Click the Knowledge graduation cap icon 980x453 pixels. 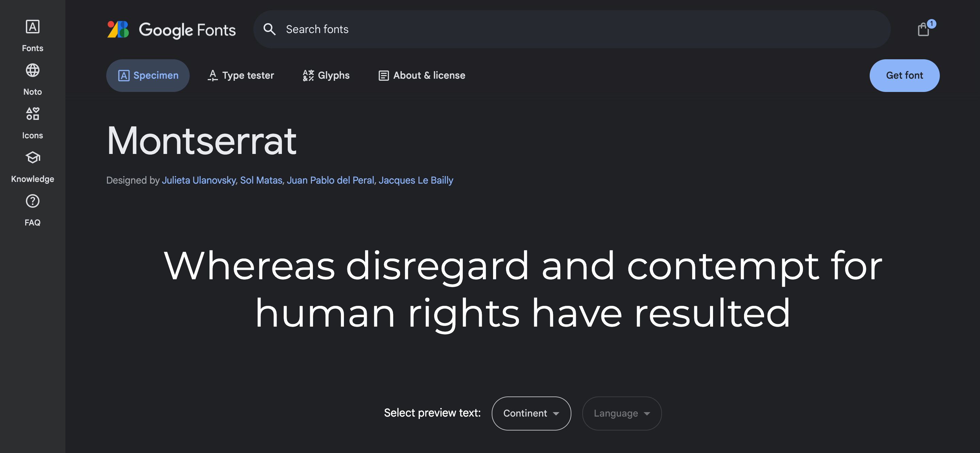(x=32, y=158)
